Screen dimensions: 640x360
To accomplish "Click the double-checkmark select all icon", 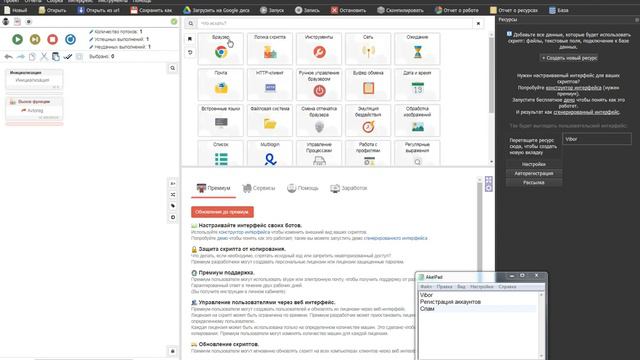I will point(67,56).
